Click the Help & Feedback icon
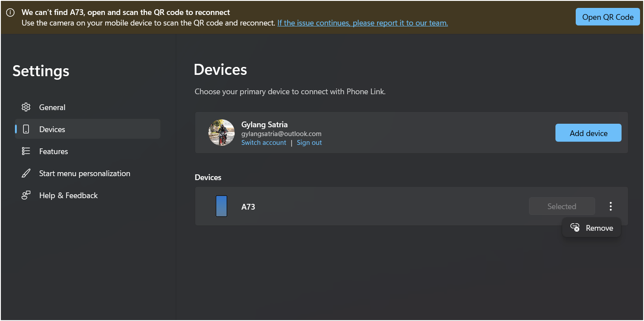 (26, 195)
